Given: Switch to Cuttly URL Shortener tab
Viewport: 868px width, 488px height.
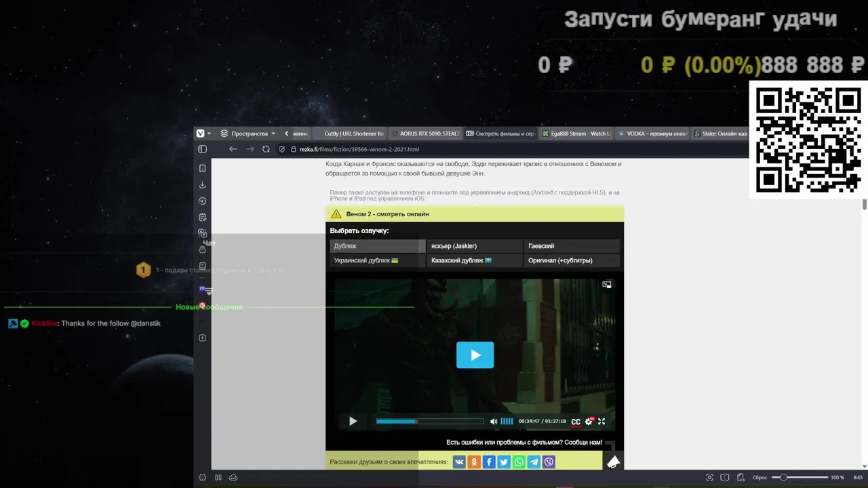Looking at the screenshot, I should [349, 134].
